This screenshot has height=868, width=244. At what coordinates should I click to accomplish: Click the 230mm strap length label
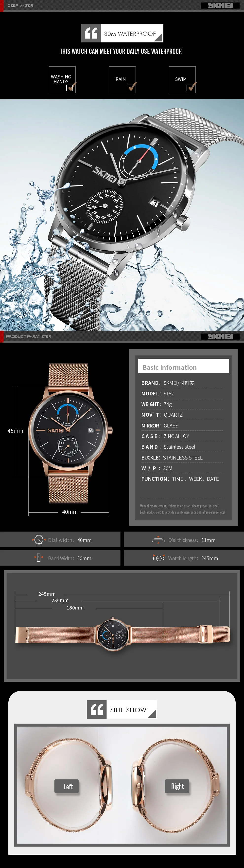coord(60,600)
